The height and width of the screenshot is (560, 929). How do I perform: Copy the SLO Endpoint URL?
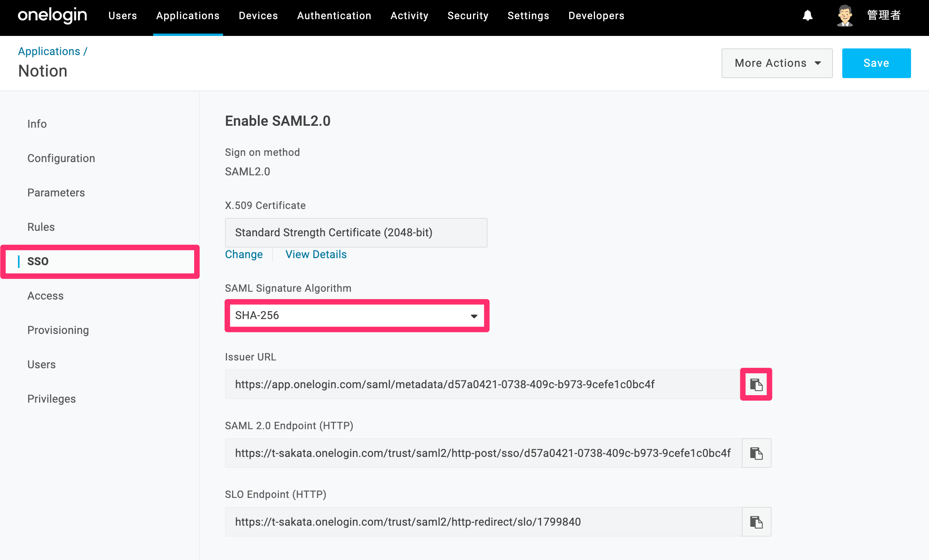(756, 522)
